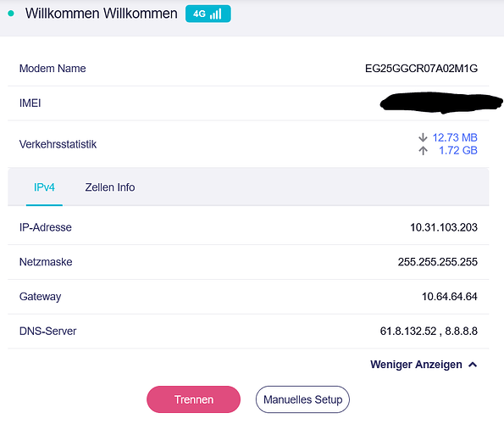Click the green connection status dot
Screen dimensions: 504x424
pyautogui.click(x=11, y=14)
